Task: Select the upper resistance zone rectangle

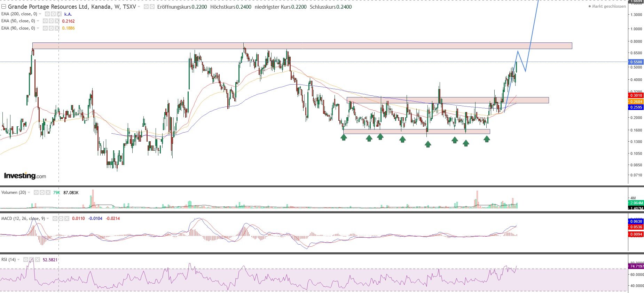Action: tap(302, 46)
